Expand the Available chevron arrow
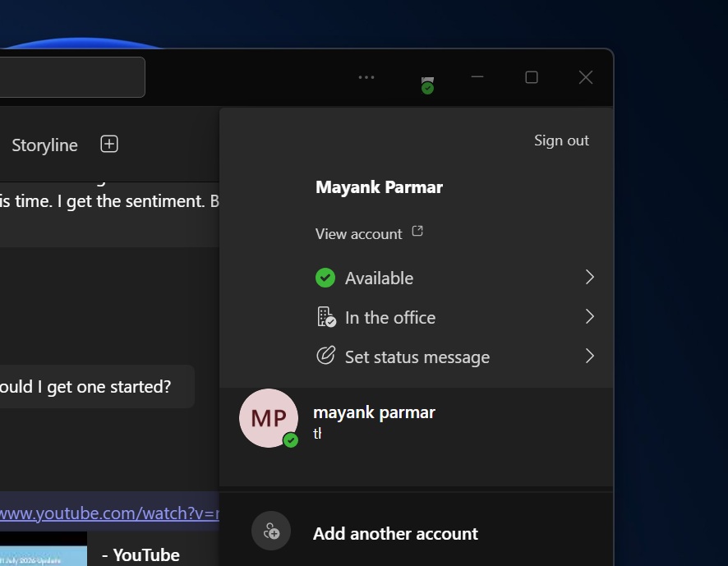 (x=590, y=277)
